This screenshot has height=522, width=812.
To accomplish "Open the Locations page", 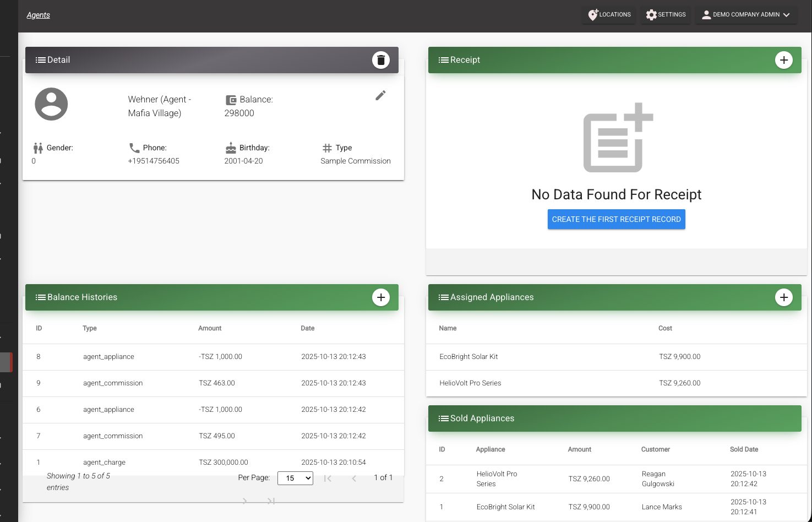I will 609,15.
